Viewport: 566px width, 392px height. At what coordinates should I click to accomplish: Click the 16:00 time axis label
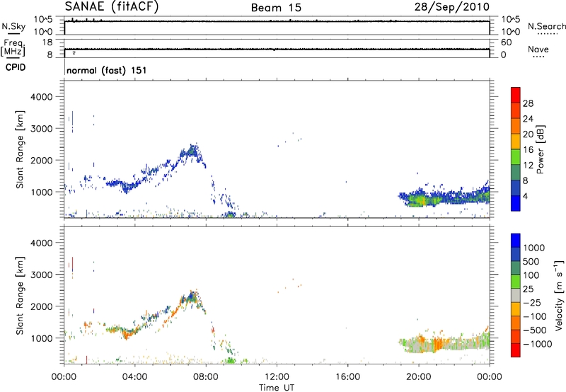347,377
